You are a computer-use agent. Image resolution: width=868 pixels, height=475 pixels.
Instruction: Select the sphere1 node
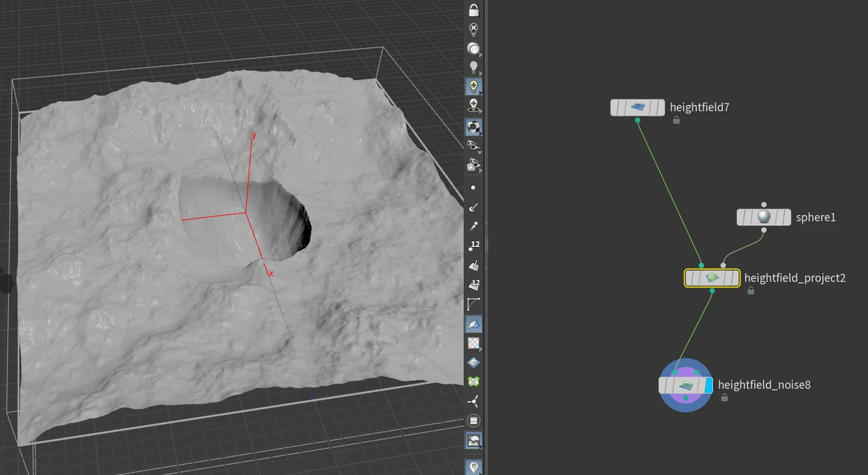tap(763, 217)
